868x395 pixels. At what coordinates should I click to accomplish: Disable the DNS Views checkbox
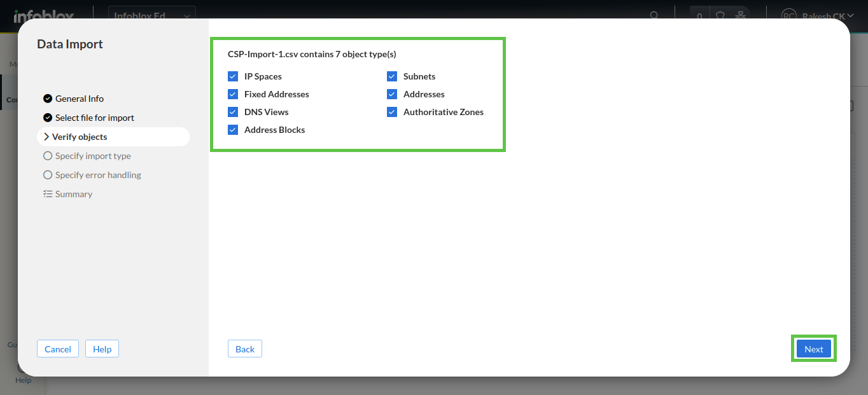233,112
